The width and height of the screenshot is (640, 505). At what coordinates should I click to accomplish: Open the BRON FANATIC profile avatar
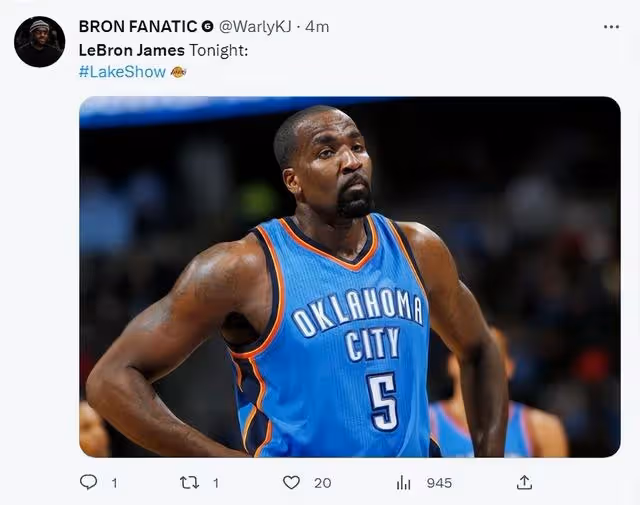click(40, 42)
